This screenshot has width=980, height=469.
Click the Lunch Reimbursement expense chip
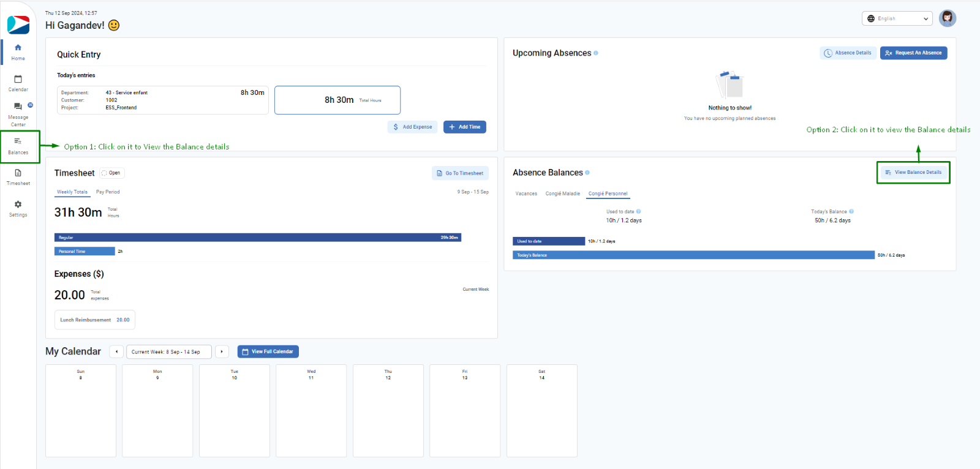95,320
